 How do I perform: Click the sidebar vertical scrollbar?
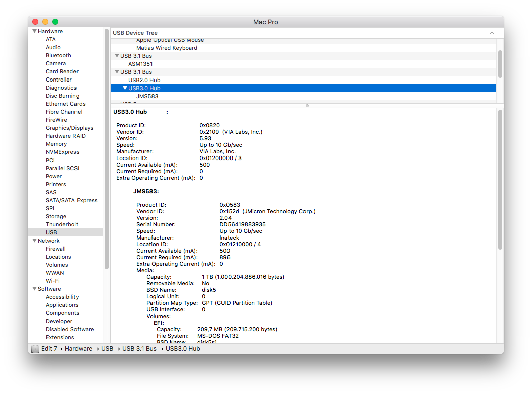tap(107, 149)
